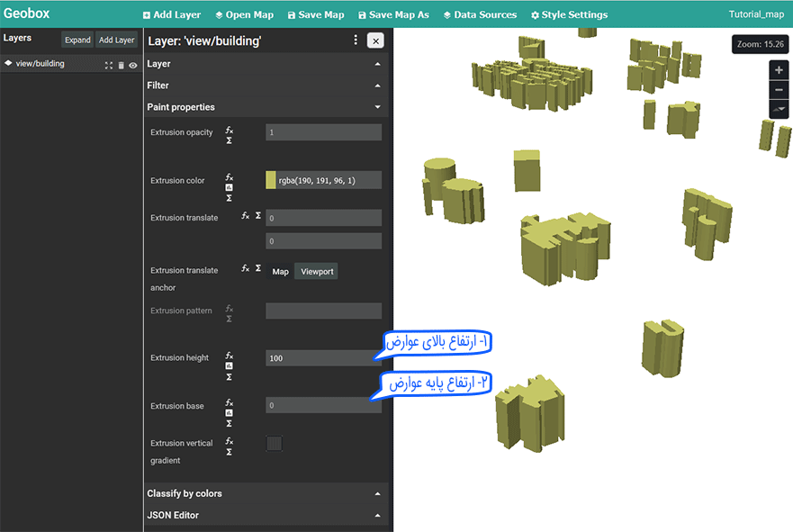The image size is (793, 532).
Task: Click data-driven chart icon for Extrusion height
Action: (x=230, y=365)
